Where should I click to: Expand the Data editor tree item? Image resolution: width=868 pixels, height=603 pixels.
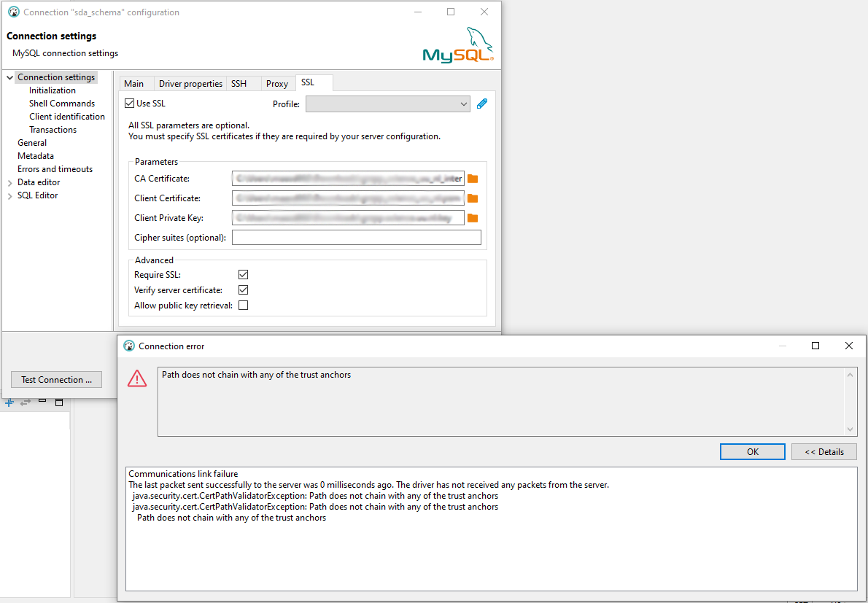point(9,182)
